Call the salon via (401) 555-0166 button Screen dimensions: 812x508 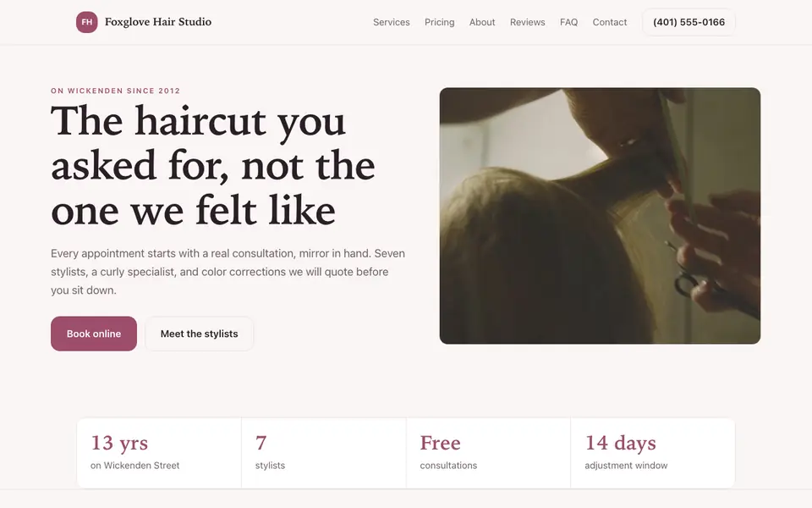(689, 22)
